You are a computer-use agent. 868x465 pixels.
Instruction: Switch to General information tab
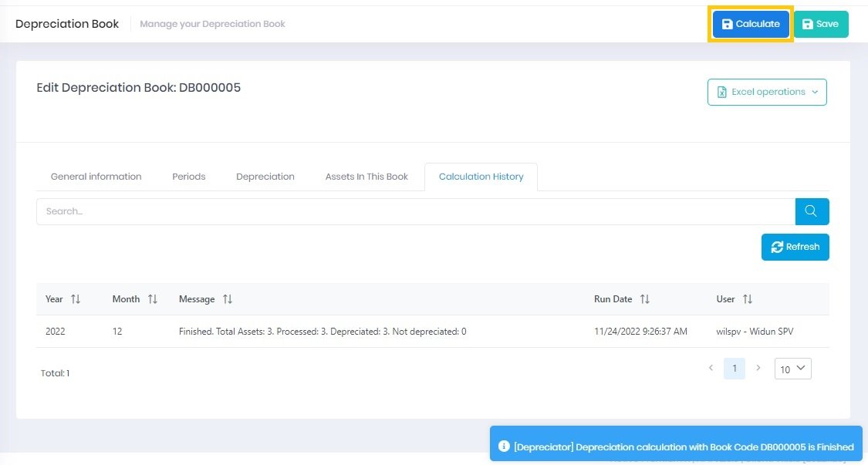point(96,177)
